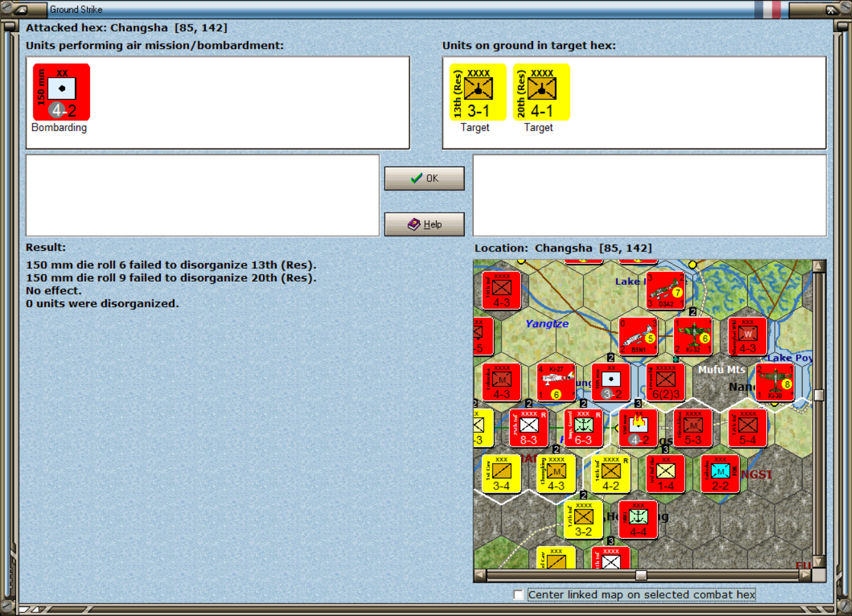
Task: Click the '13th (Res)' failed disorganize result line
Action: pyautogui.click(x=171, y=265)
